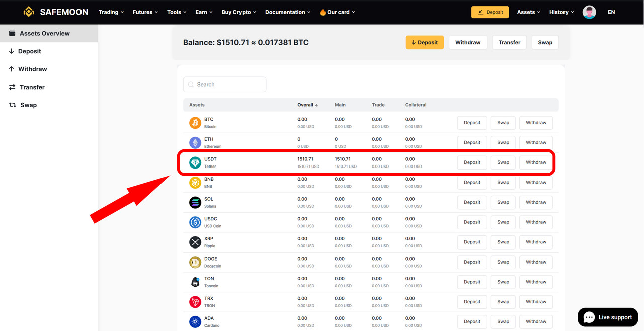
Task: Click Deposit button in TON row
Action: coord(472,282)
